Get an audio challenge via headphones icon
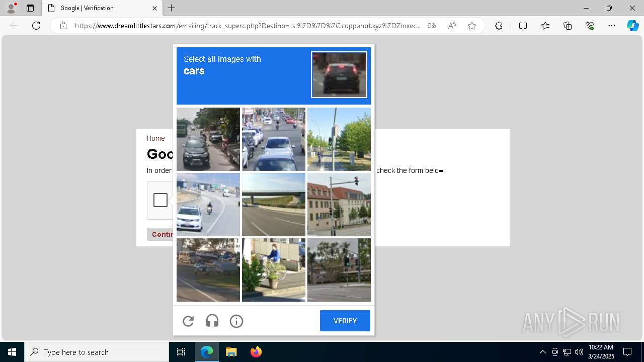This screenshot has height=362, width=644. [212, 321]
